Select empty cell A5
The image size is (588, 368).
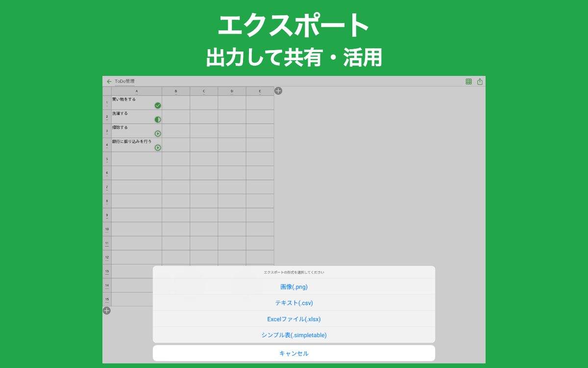(137, 159)
